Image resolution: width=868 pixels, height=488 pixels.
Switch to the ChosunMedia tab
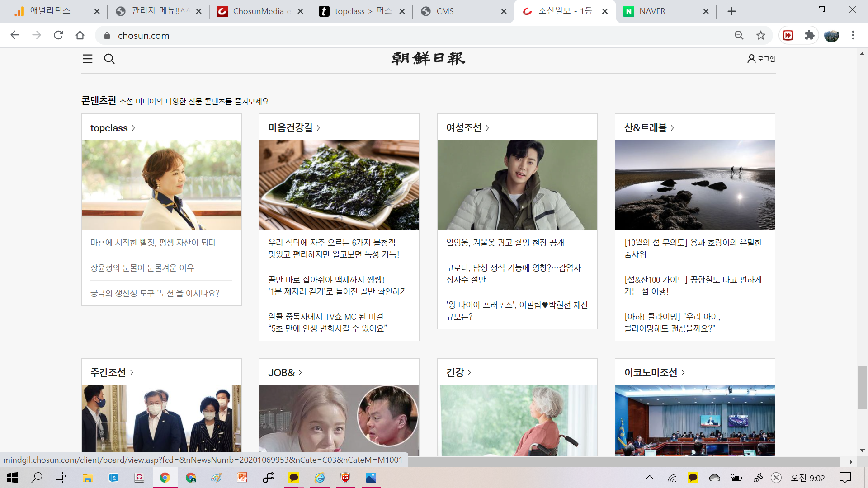coord(258,11)
